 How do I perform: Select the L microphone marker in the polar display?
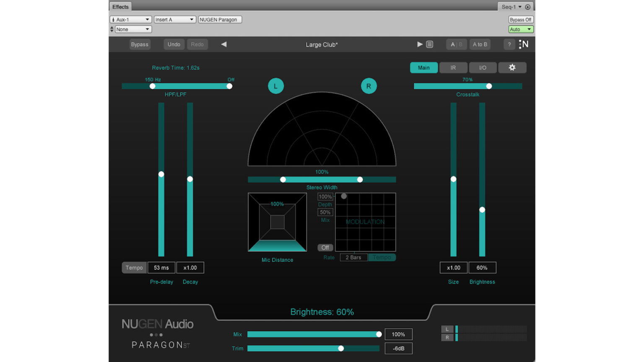(x=275, y=85)
